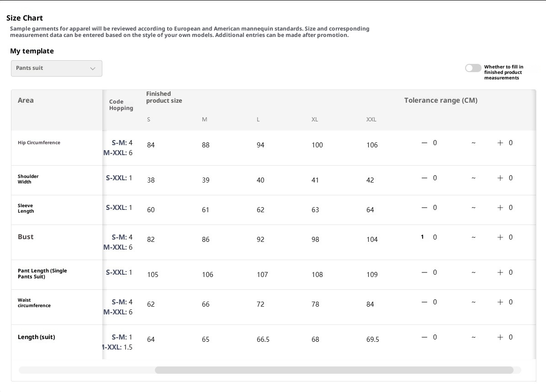Click Waist circumference XL value 78
Image resolution: width=546 pixels, height=392 pixels.
pos(315,304)
